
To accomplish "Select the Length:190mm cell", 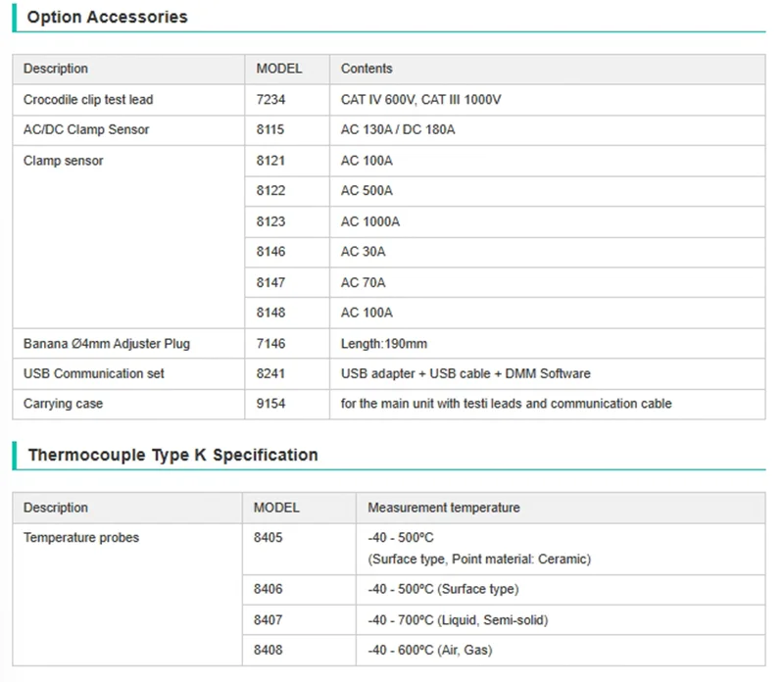I will (x=383, y=344).
